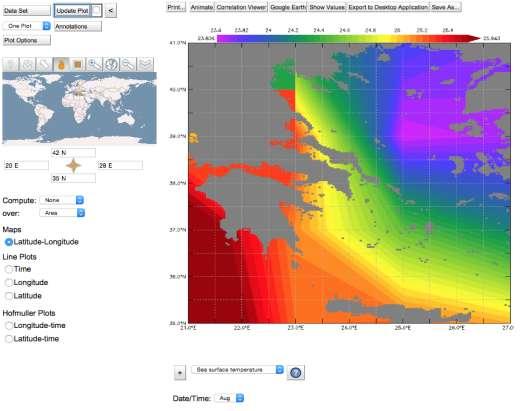Click the double-chevron icon on map toolbar
This screenshot has width=524, height=411.
click(145, 64)
